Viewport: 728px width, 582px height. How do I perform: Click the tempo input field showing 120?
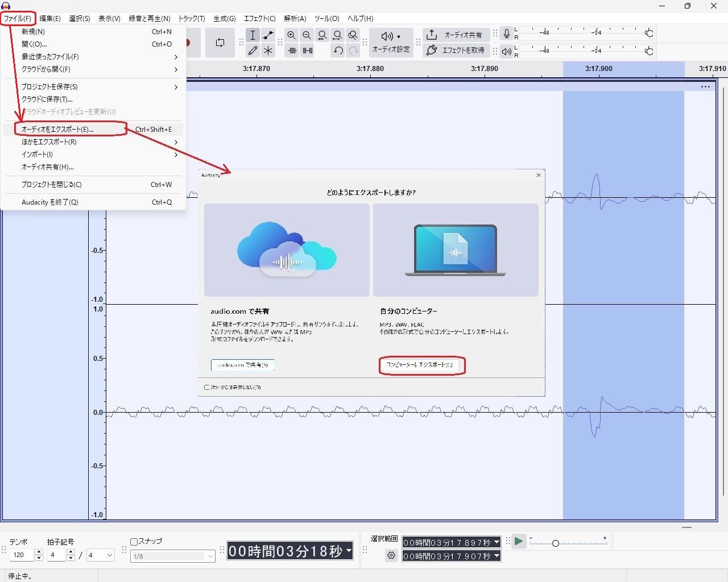tap(22, 555)
